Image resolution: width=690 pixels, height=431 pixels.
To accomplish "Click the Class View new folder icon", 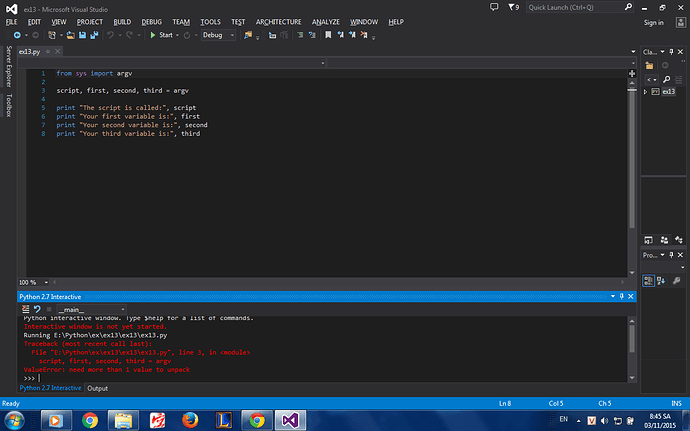I will click(x=647, y=66).
